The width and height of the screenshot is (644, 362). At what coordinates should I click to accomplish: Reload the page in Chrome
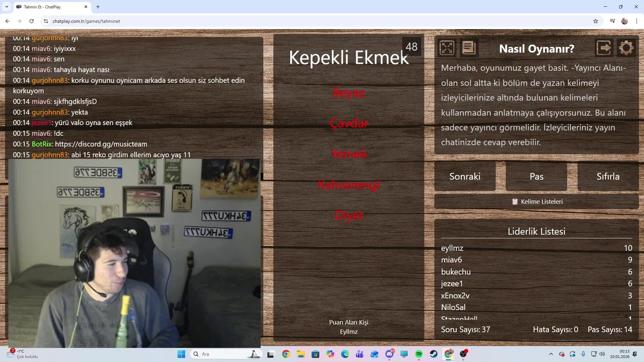(x=32, y=21)
